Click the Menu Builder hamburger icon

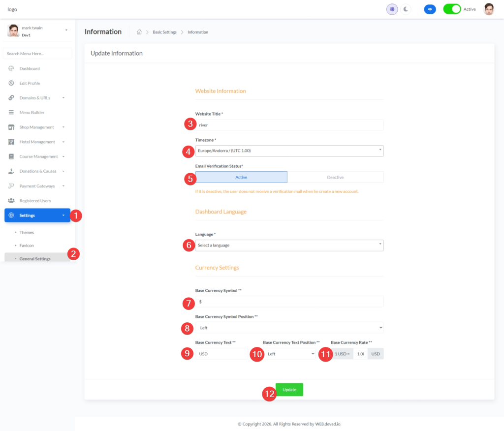coord(11,113)
